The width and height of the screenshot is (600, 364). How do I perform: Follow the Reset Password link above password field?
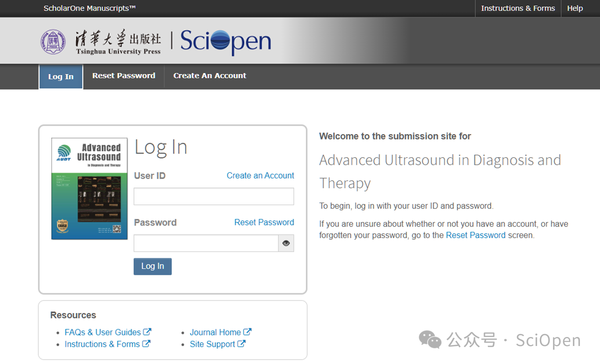point(264,222)
